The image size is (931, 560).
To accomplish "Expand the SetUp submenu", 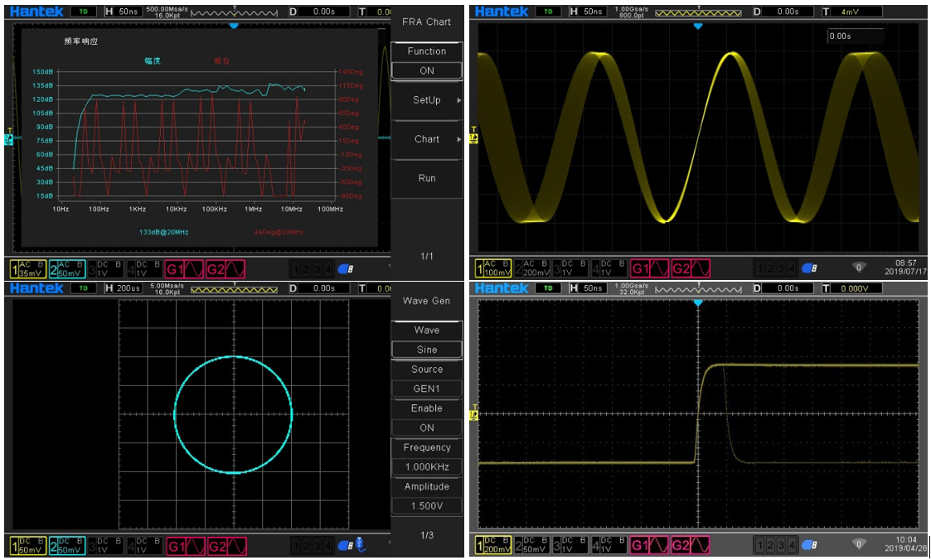I will [x=426, y=100].
